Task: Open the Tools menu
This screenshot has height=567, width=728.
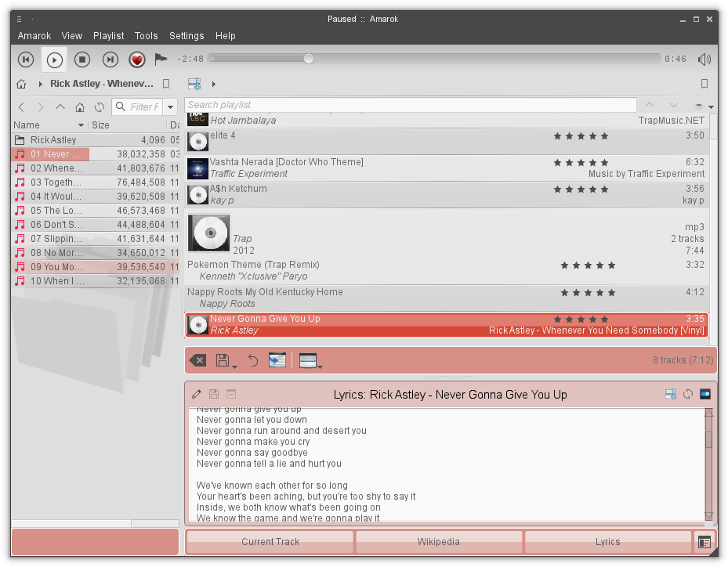Action: point(146,35)
